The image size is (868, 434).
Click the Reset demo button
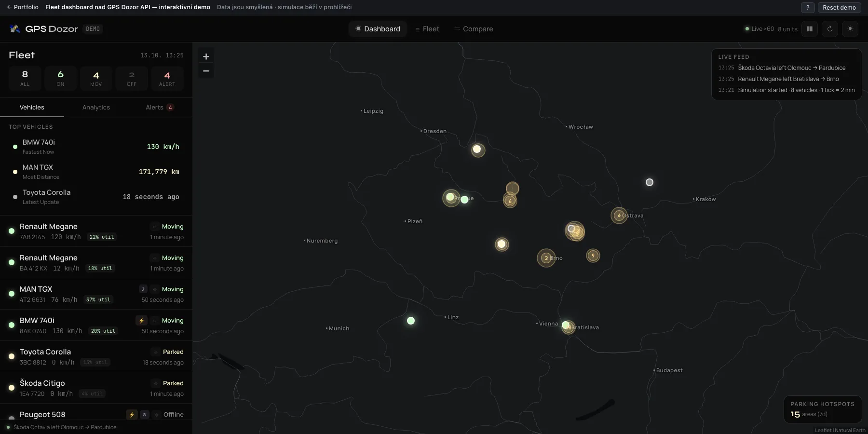point(839,7)
